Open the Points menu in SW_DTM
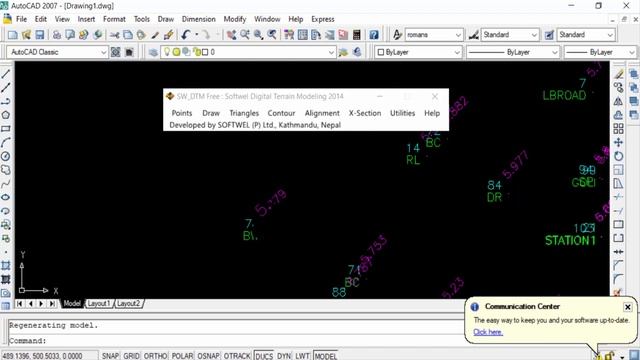The width and height of the screenshot is (640, 360). pyautogui.click(x=182, y=113)
